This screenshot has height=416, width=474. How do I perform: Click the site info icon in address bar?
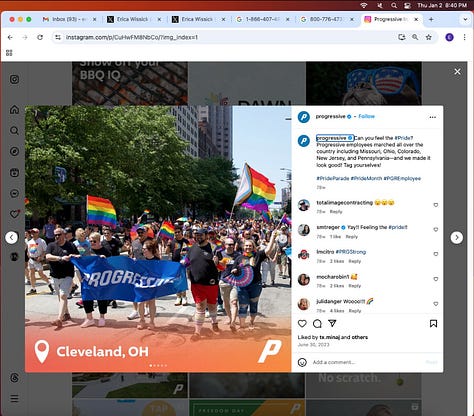click(58, 37)
